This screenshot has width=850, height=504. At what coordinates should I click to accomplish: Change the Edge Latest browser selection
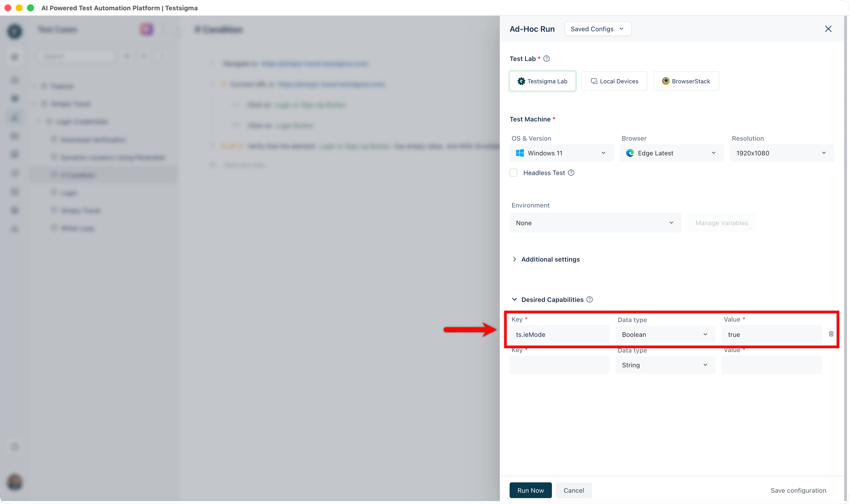click(x=671, y=153)
